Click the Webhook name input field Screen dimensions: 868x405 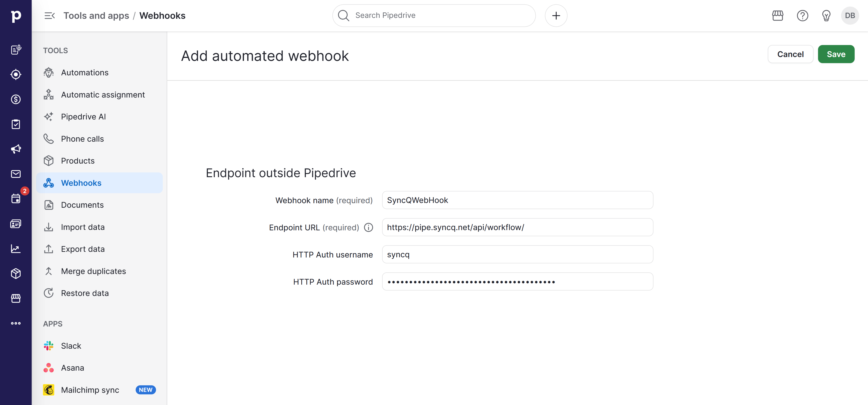(517, 200)
